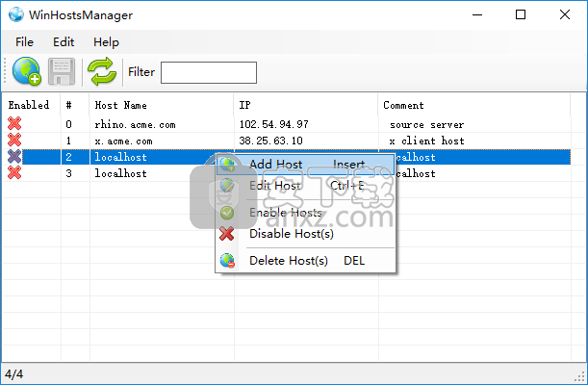Toggle enabled X icon on row 3
The height and width of the screenshot is (385, 588).
(x=14, y=173)
